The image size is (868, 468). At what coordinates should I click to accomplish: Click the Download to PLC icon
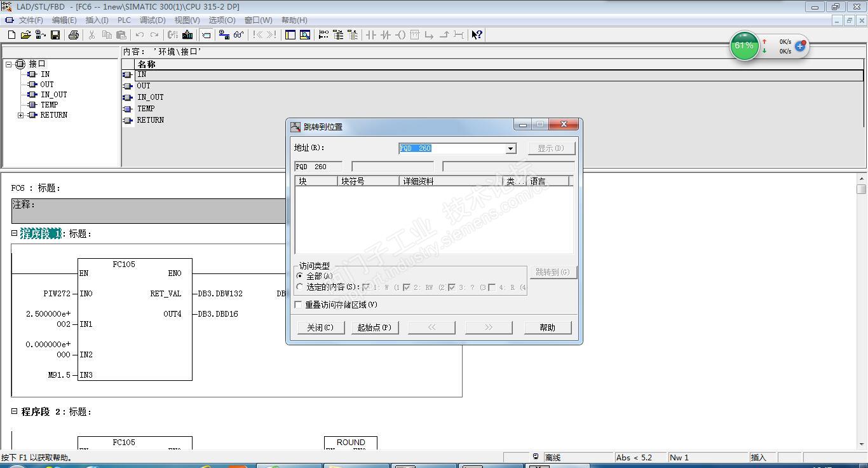point(187,35)
